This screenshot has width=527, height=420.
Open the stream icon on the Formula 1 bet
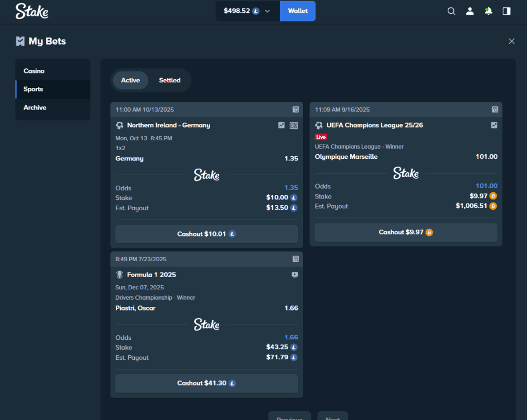[295, 275]
